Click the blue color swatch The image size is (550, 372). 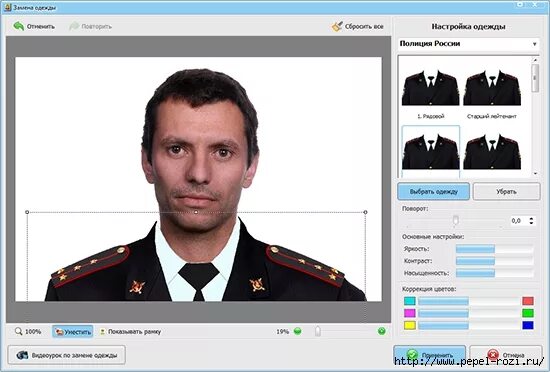(x=528, y=325)
